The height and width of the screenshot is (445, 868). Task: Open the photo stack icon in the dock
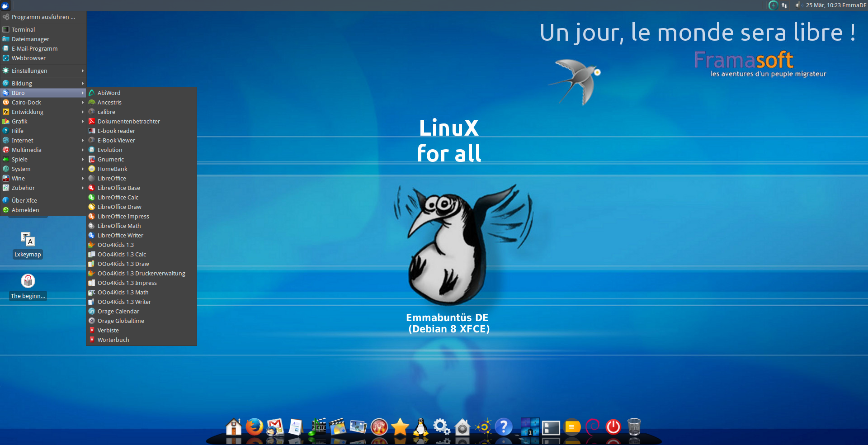click(x=358, y=426)
